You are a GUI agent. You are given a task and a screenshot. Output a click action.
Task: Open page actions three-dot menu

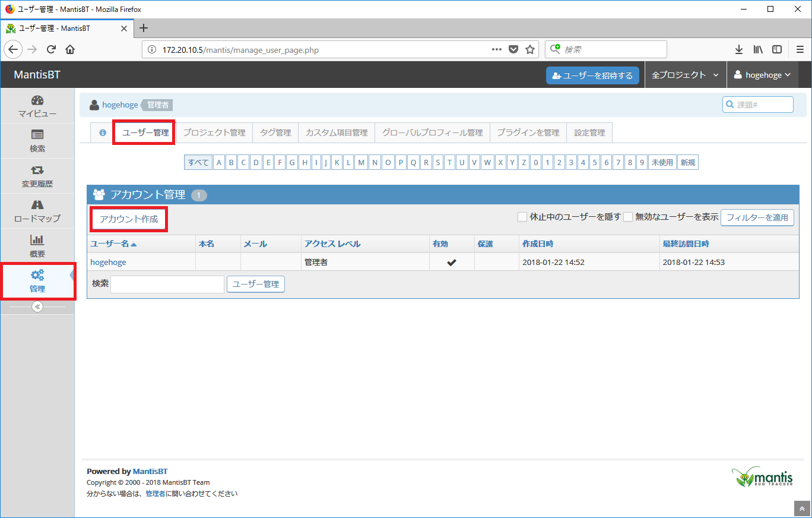pos(497,49)
